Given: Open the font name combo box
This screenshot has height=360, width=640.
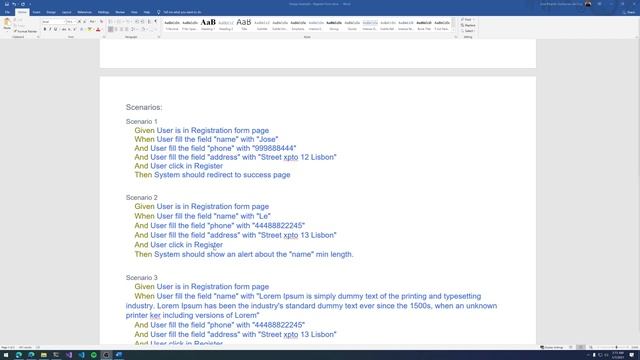Looking at the screenshot, I should click(x=53, y=22).
